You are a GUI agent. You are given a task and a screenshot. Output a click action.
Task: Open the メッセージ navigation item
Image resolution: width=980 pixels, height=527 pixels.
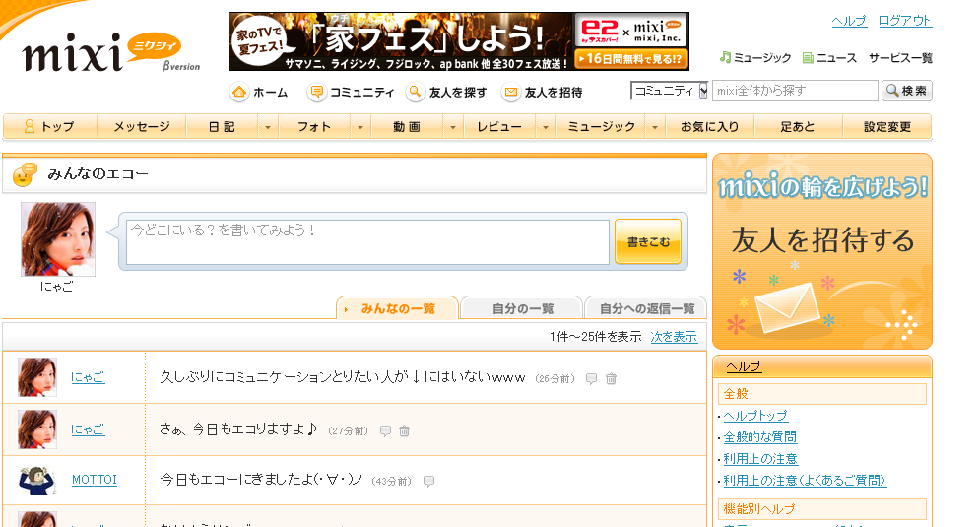point(142,127)
